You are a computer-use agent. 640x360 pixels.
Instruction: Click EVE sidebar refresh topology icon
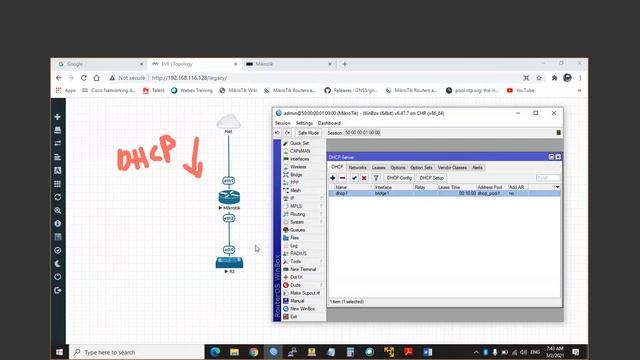point(58,197)
